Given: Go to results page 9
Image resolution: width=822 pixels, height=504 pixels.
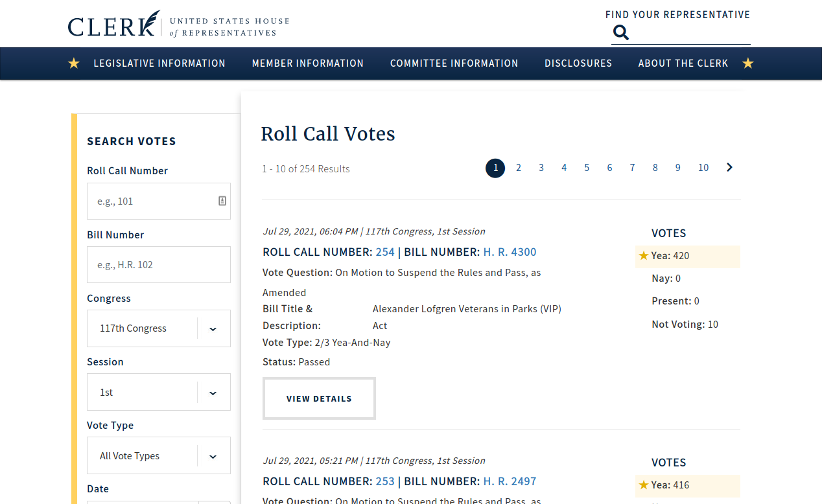Looking at the screenshot, I should pos(678,168).
